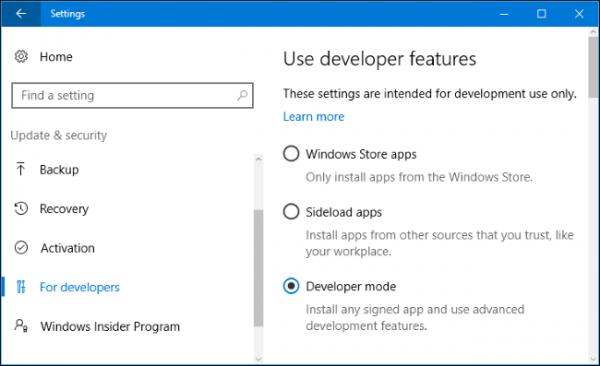Click the For developers tools icon
The width and height of the screenshot is (600, 366).
pyautogui.click(x=21, y=287)
